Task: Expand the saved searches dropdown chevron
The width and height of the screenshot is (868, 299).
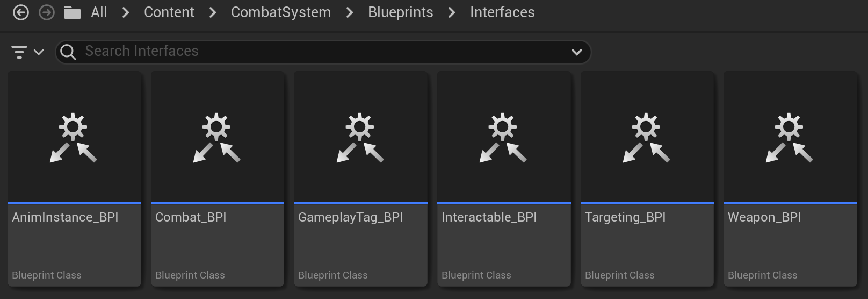Action: (x=577, y=52)
